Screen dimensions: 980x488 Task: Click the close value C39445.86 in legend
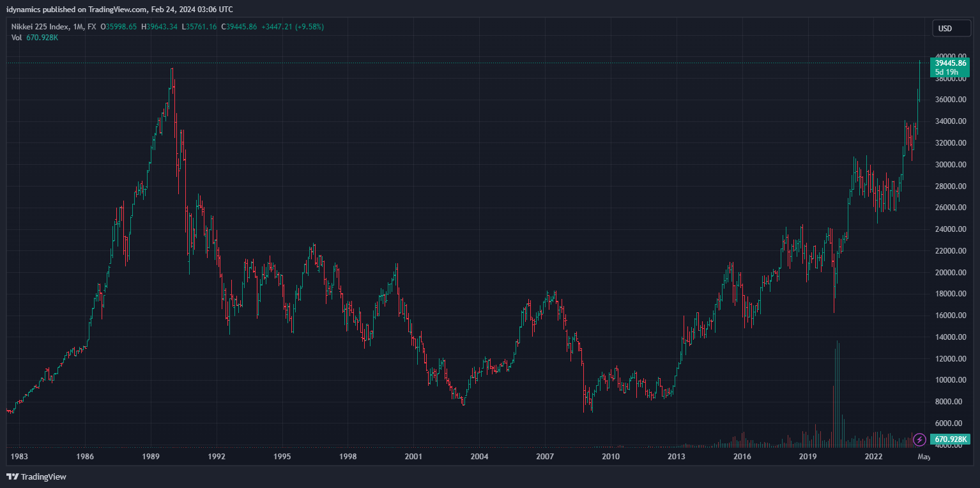[238, 27]
